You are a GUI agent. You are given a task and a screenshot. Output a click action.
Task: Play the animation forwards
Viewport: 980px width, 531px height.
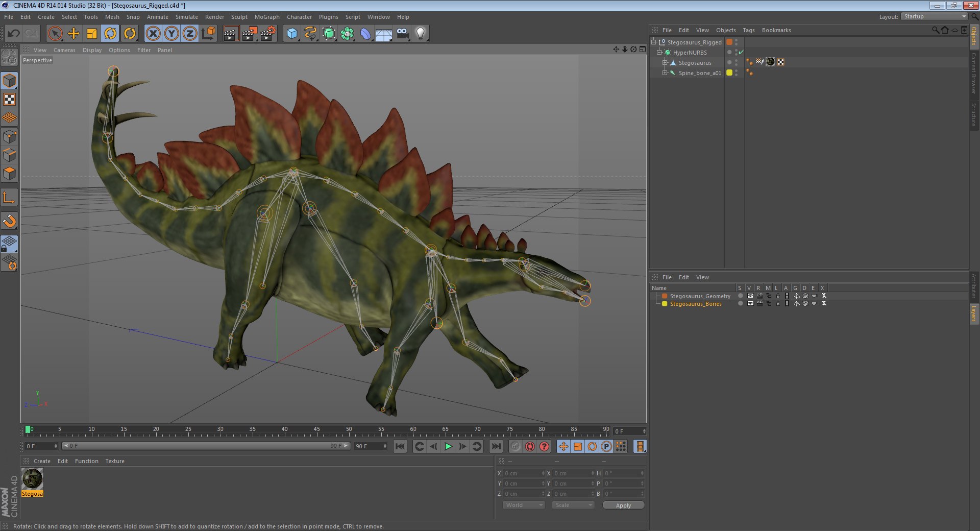coord(448,447)
